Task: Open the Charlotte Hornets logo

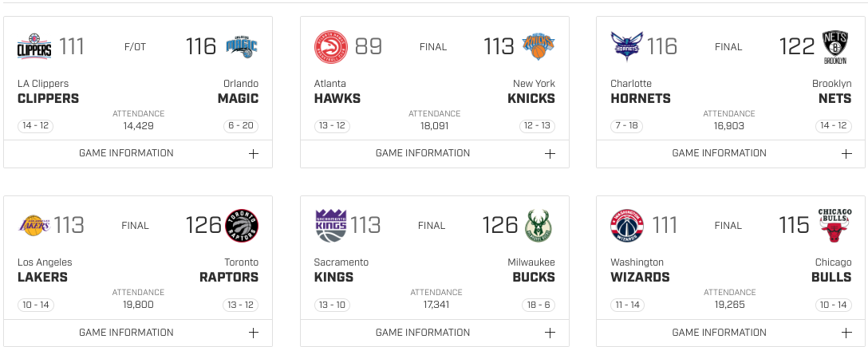Action: pyautogui.click(x=627, y=46)
